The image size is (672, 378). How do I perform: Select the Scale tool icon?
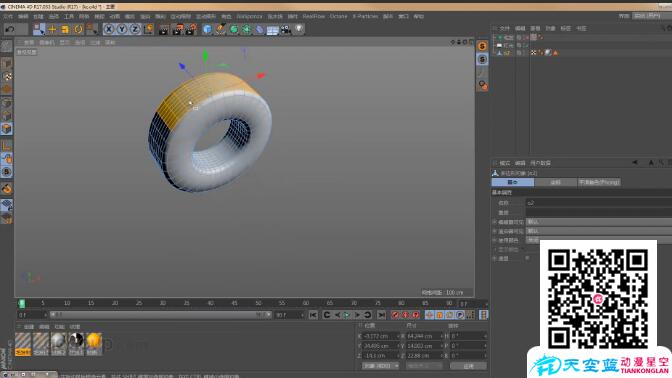coord(65,29)
